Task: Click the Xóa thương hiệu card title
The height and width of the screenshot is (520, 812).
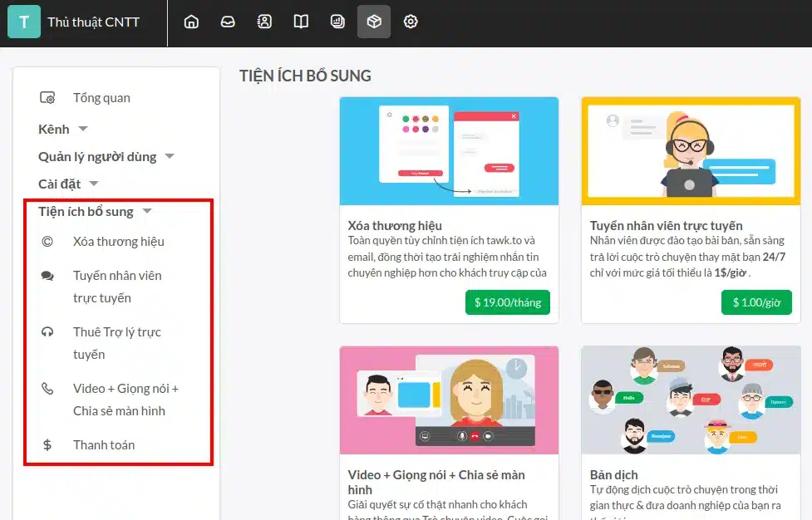Action: click(x=395, y=226)
